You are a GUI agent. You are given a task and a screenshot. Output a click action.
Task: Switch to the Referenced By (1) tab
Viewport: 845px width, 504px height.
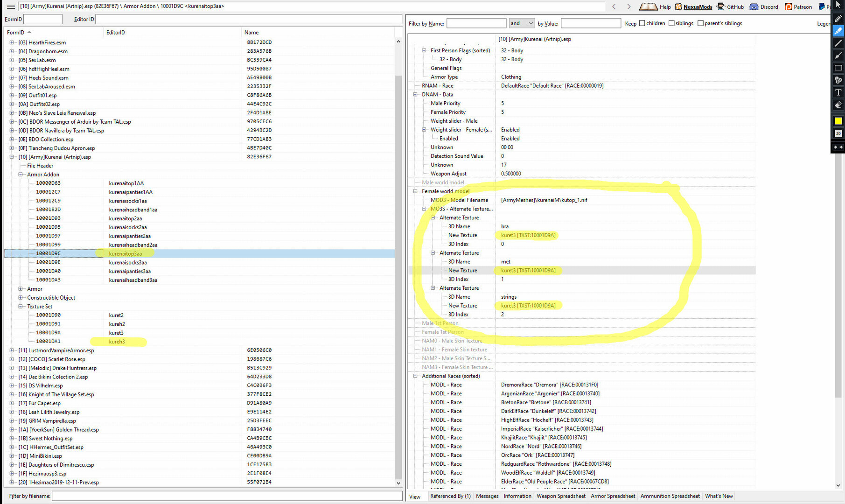(450, 496)
